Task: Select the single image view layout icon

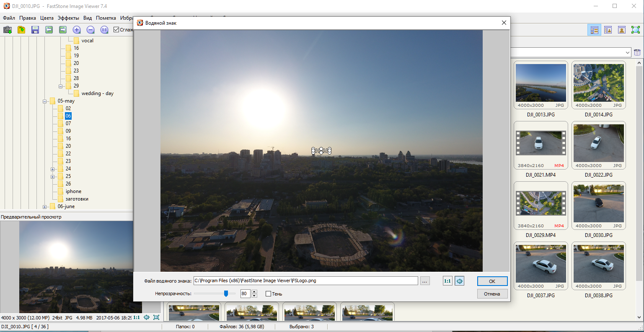Action: pyautogui.click(x=622, y=30)
